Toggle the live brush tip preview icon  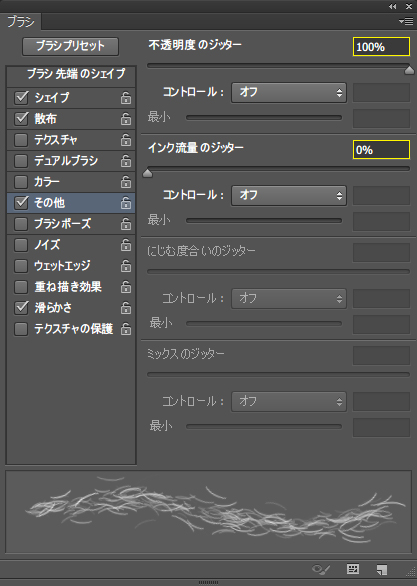point(321,570)
